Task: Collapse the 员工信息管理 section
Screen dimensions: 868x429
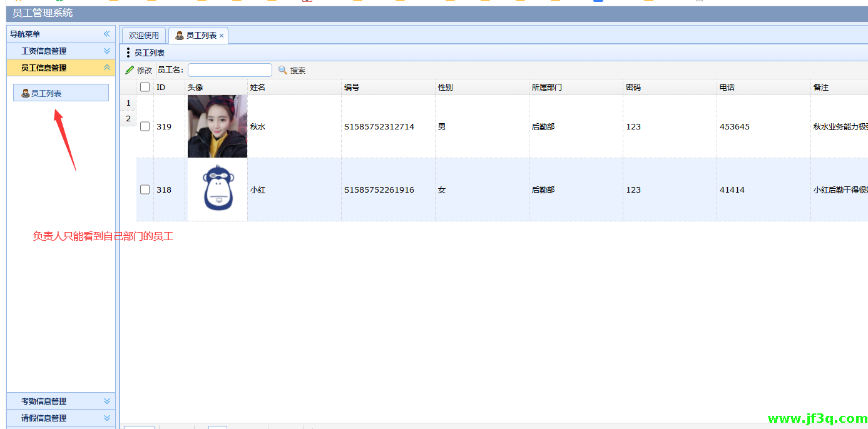Action: (107, 68)
